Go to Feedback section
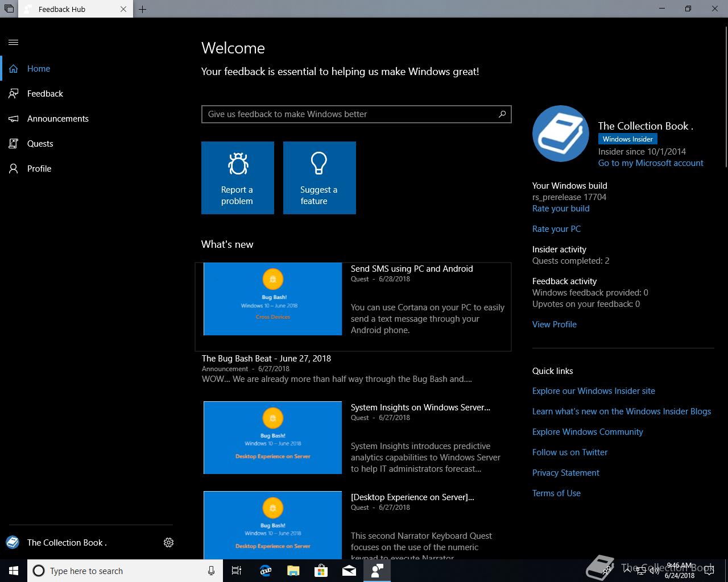Screen dimensions: 728x582 (91, 94)
